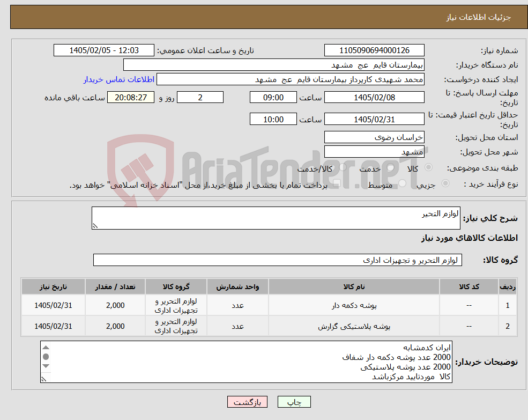Click the scrollbar thumb in buyer notes
Screen dimensions: 528x420
click(x=46, y=357)
